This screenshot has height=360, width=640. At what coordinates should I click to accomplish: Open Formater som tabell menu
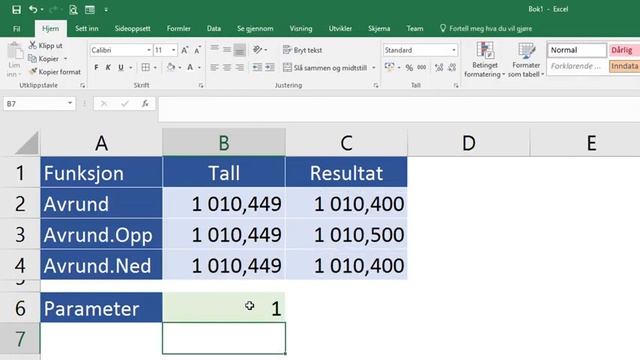tap(526, 60)
